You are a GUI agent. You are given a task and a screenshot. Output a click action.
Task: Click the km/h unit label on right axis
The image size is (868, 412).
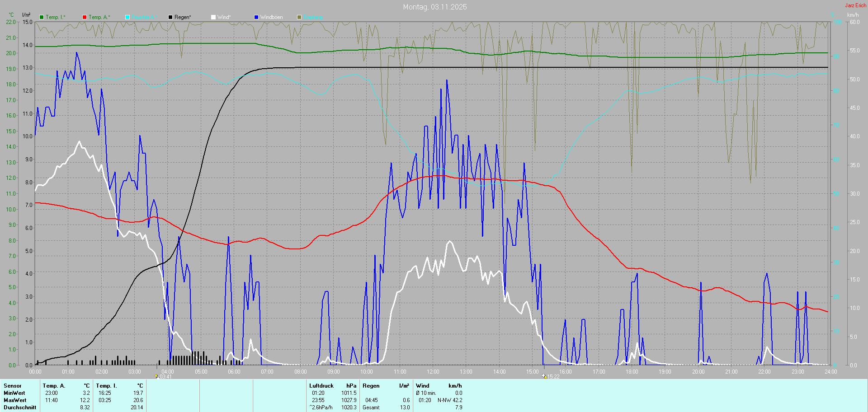point(853,15)
